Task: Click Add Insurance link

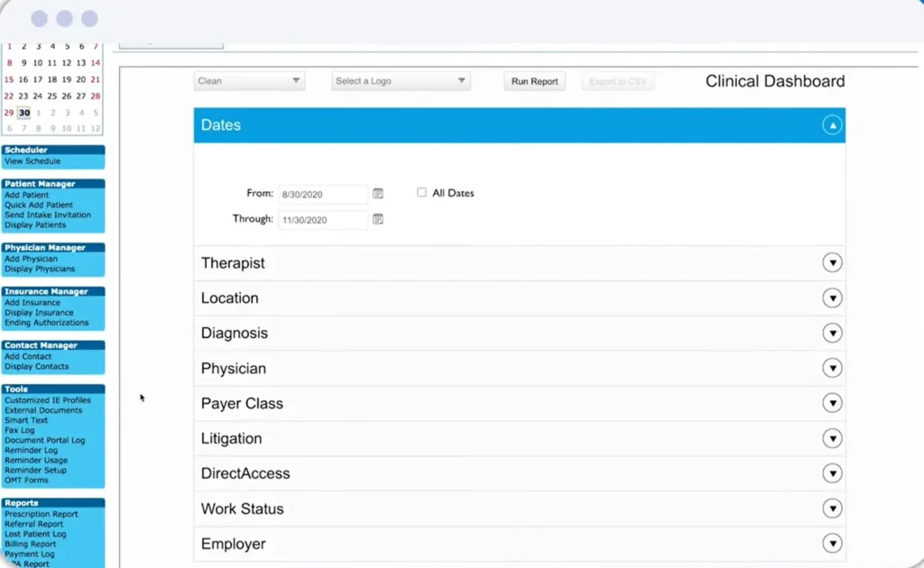Action: point(32,303)
